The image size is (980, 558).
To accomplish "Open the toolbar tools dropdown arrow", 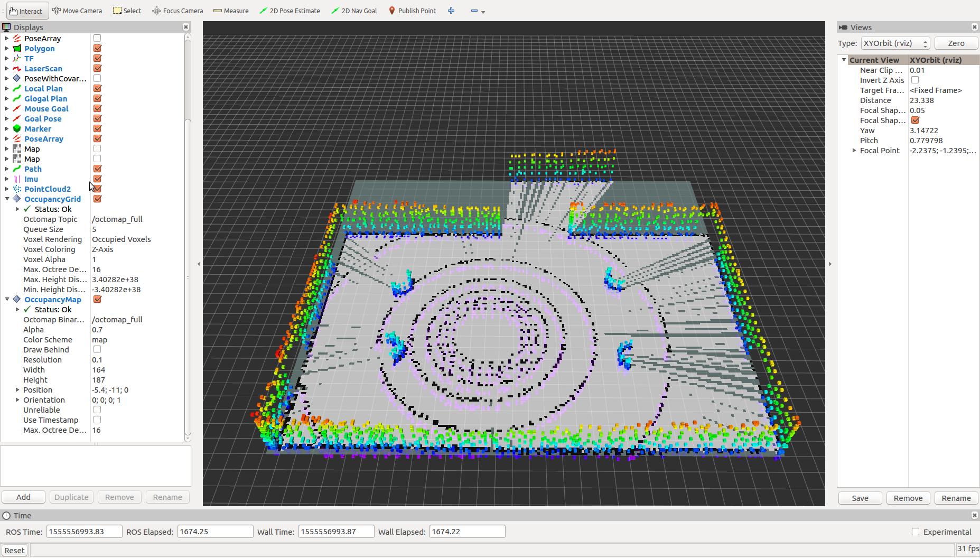I will (483, 12).
